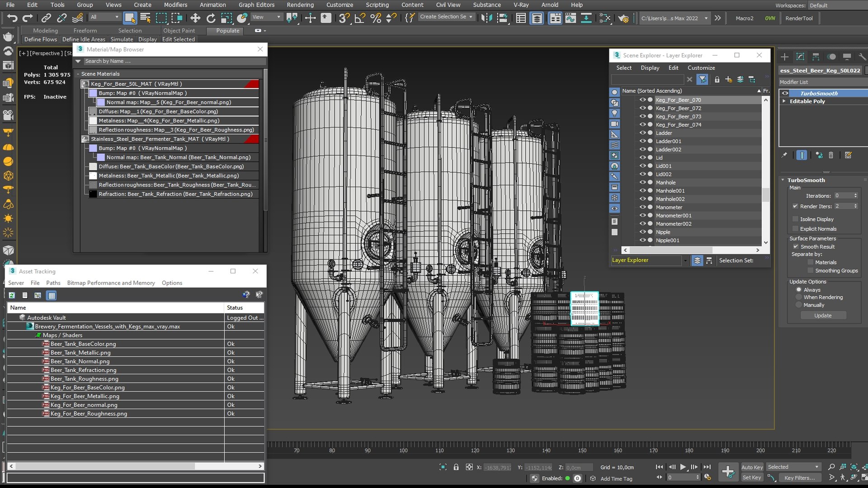Screen dimensions: 868x488
Task: Open Bitmap Performance and Memory menu
Action: click(x=111, y=283)
